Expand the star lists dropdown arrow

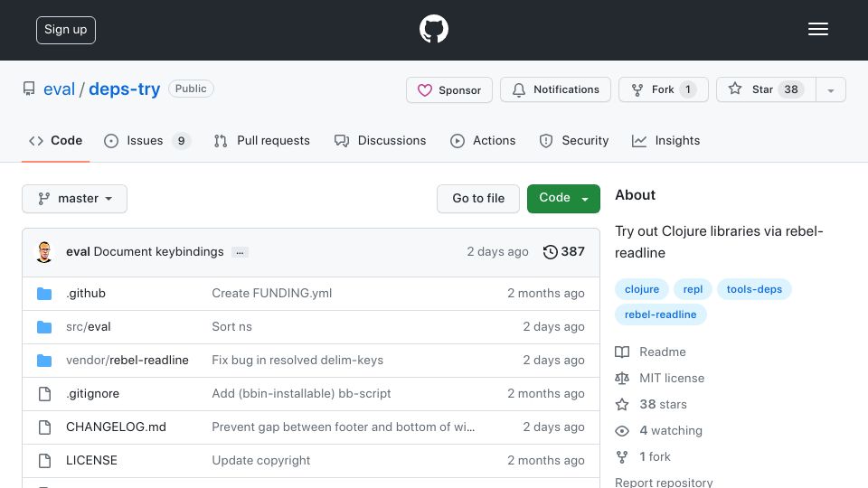[x=830, y=90]
